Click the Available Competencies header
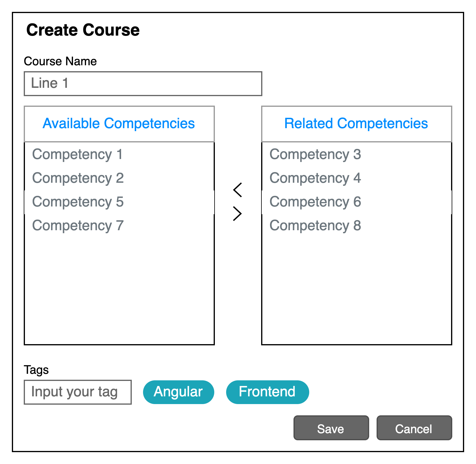Image resolution: width=476 pixels, height=464 pixels. coord(119,123)
